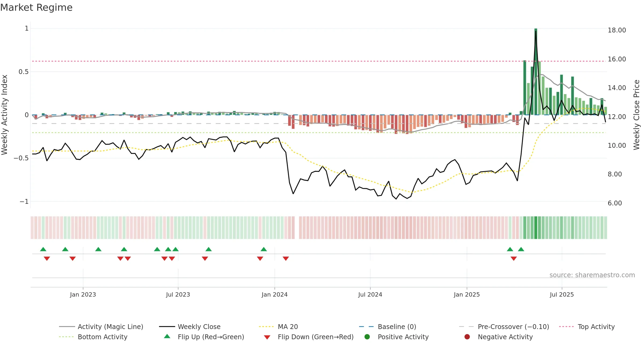
Task: Toggle the Weekly Close legend entry
Action: [x=190, y=327]
